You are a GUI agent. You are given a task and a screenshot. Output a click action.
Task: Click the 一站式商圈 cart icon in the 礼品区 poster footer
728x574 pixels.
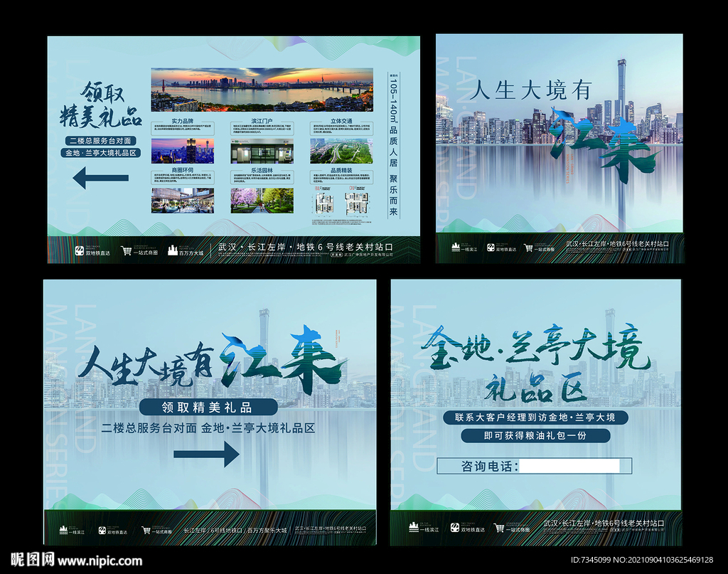pos(499,528)
